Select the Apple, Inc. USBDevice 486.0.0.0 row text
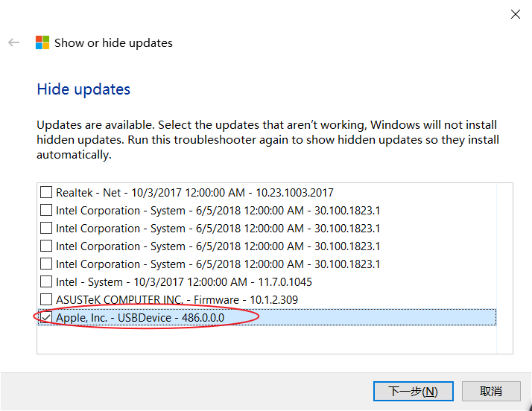The image size is (532, 411). coord(140,318)
